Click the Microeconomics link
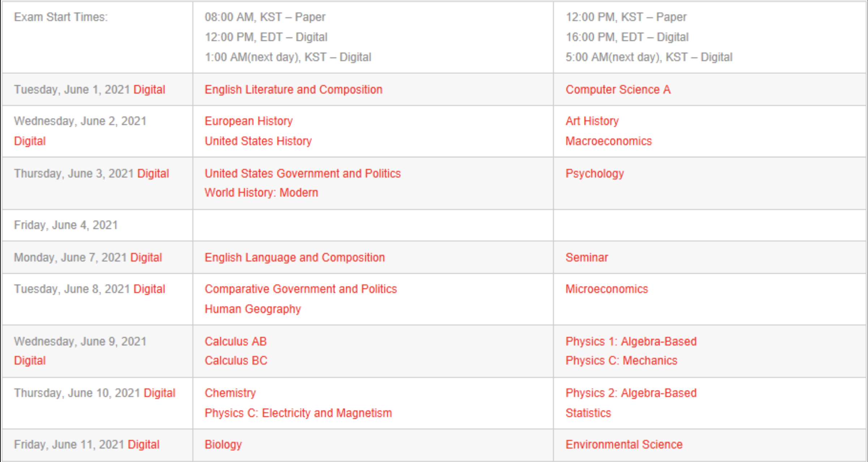This screenshot has width=868, height=462. [606, 288]
